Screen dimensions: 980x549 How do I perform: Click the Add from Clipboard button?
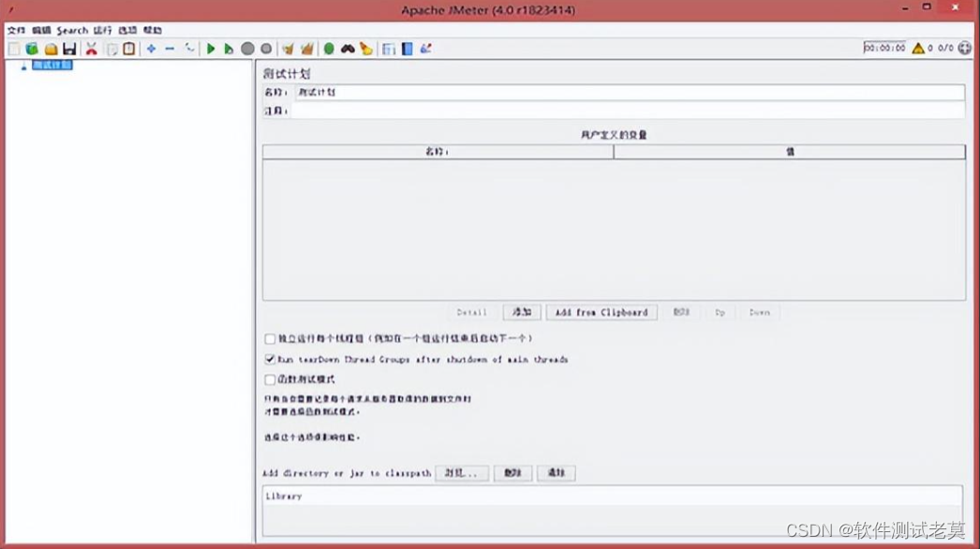(601, 313)
